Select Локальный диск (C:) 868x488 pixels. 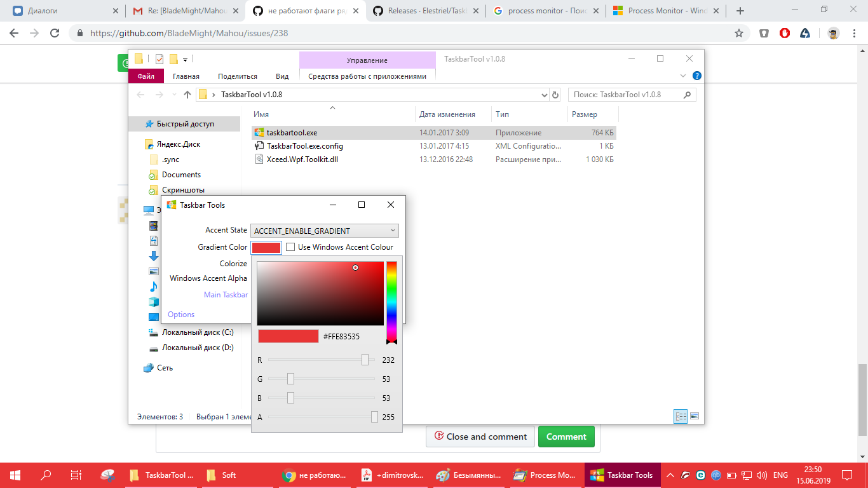(198, 332)
